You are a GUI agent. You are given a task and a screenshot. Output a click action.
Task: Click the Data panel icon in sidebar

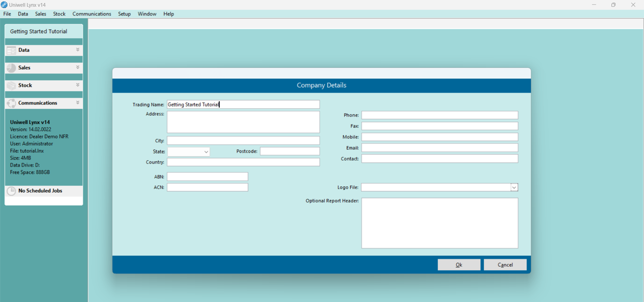click(11, 50)
